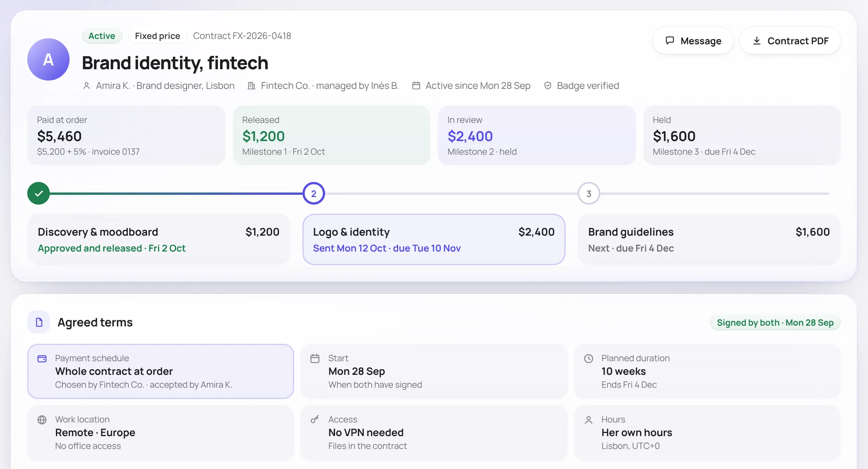Viewport: 868px width, 469px height.
Task: Open the Held $1,600 card
Action: 742,135
